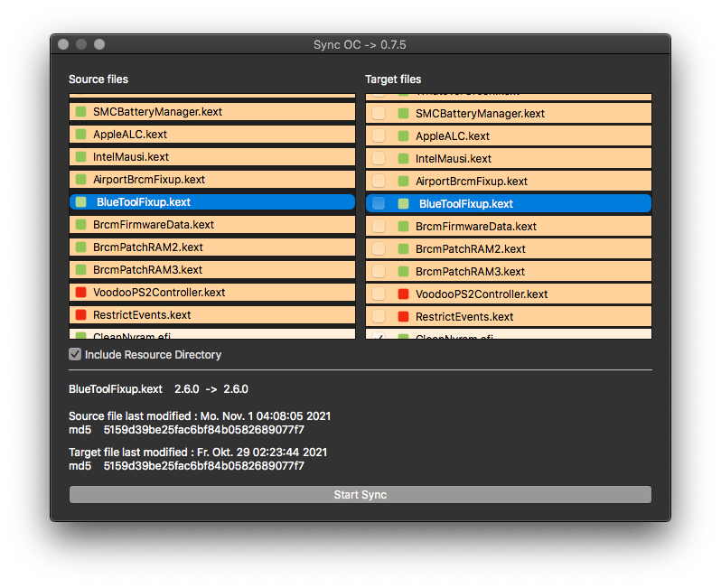Image resolution: width=721 pixels, height=588 pixels.
Task: Check the target VoodooPS2Controller.kext checkbox
Action: tap(379, 294)
